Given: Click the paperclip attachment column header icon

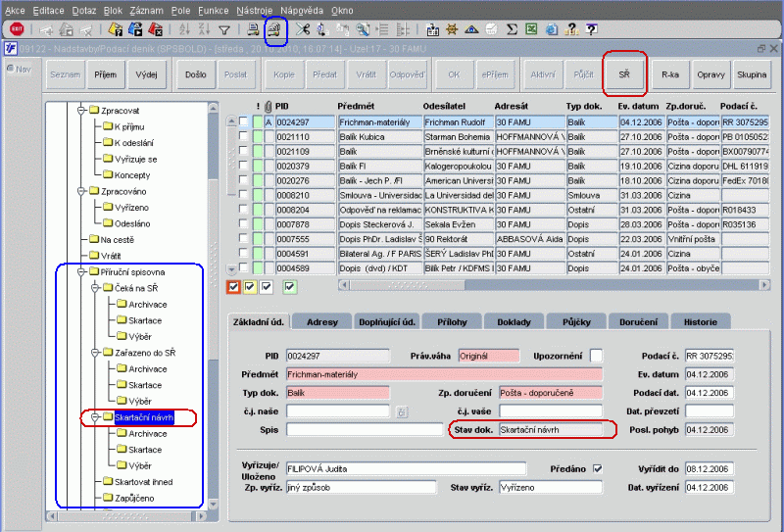Looking at the screenshot, I should (x=269, y=107).
